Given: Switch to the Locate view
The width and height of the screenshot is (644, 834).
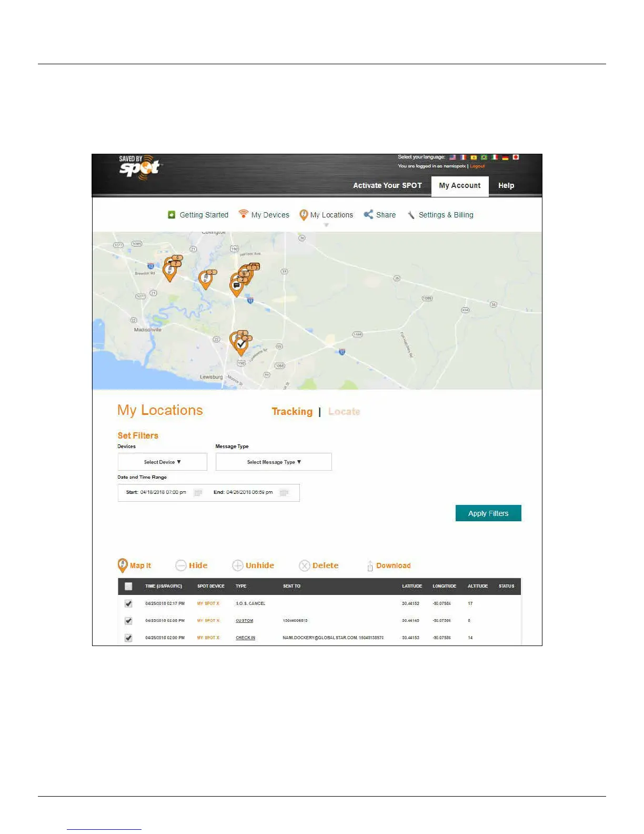Looking at the screenshot, I should pyautogui.click(x=344, y=412).
